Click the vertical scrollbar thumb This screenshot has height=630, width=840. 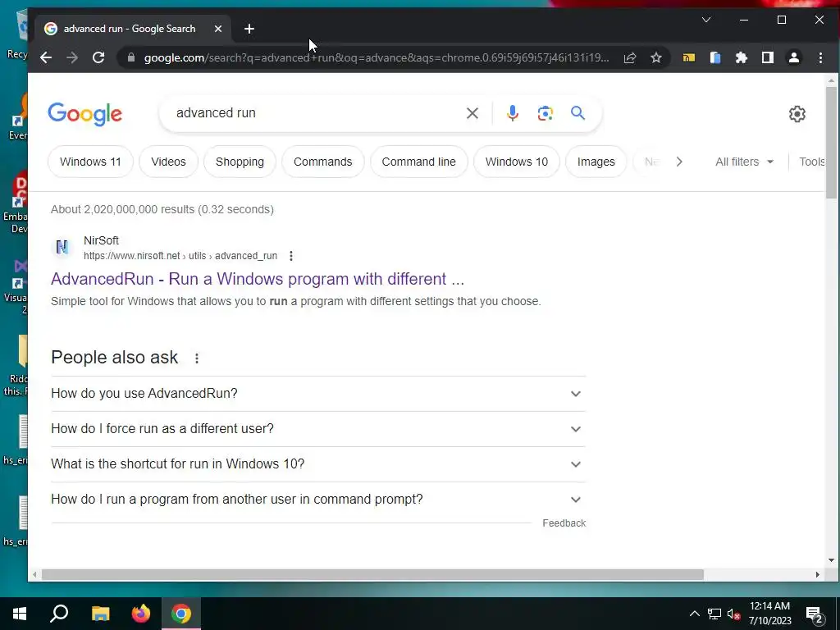(831, 143)
